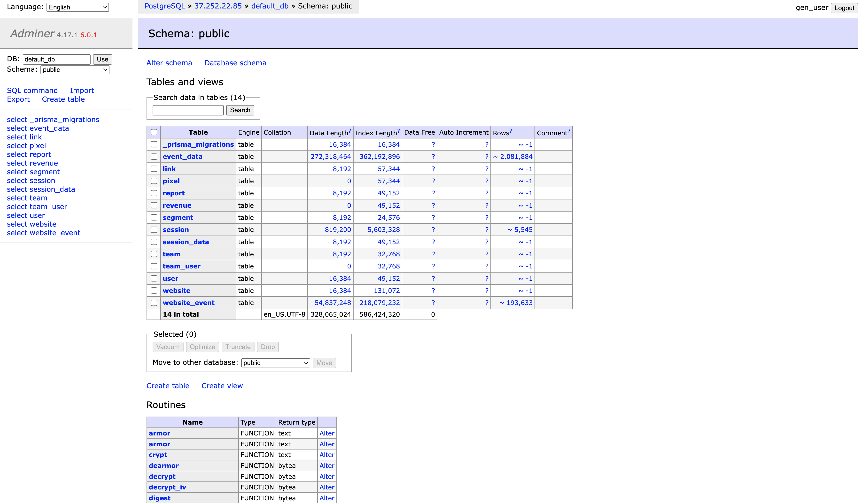Click select _prisma_migrations in sidebar
Screen dimensions: 868x503
click(x=53, y=120)
